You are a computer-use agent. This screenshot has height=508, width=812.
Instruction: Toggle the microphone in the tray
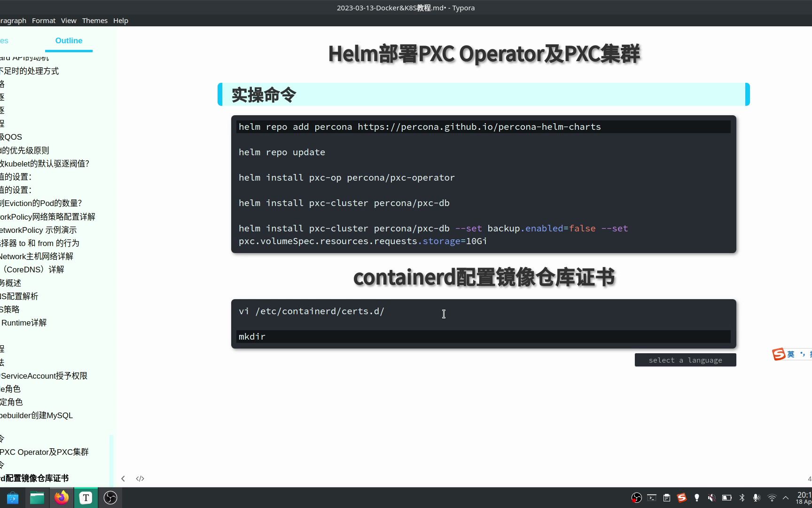[757, 497]
